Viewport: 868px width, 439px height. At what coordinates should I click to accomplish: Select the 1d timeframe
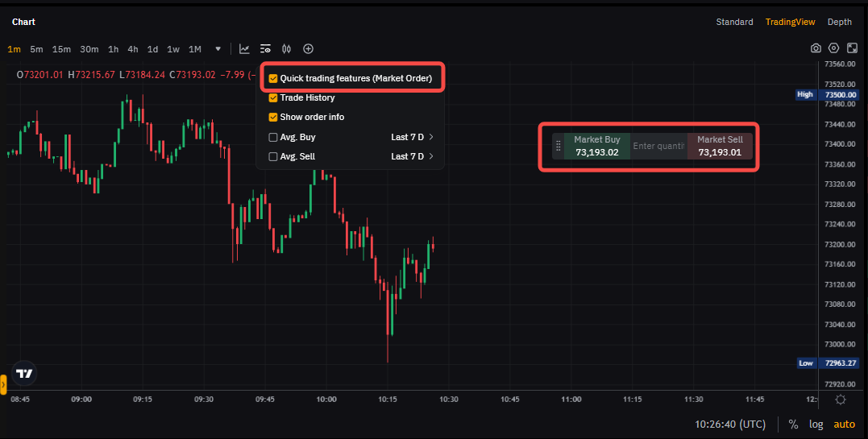pos(152,49)
